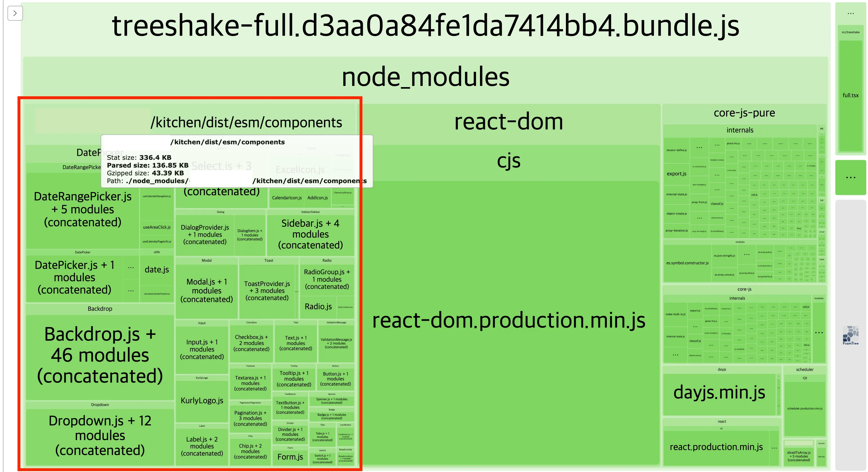Click the full.tsx block
The image size is (868, 472).
coord(850,96)
